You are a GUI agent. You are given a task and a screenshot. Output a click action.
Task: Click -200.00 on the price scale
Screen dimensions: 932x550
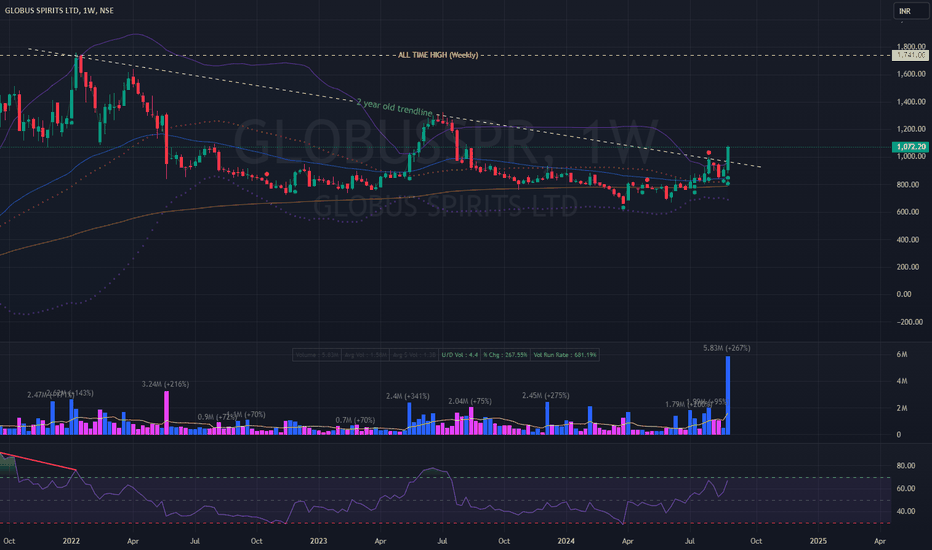point(912,322)
